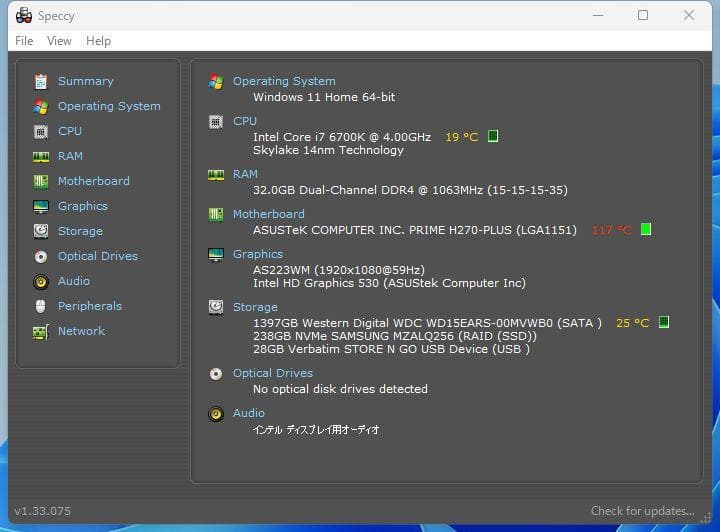Image resolution: width=720 pixels, height=532 pixels.
Task: Click Intel Core i7 6700K text
Action: (342, 137)
